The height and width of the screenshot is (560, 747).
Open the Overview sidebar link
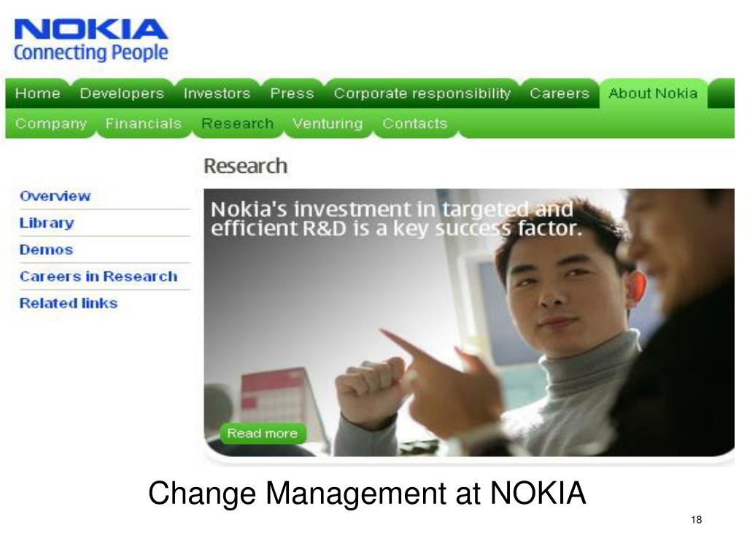[x=55, y=196]
